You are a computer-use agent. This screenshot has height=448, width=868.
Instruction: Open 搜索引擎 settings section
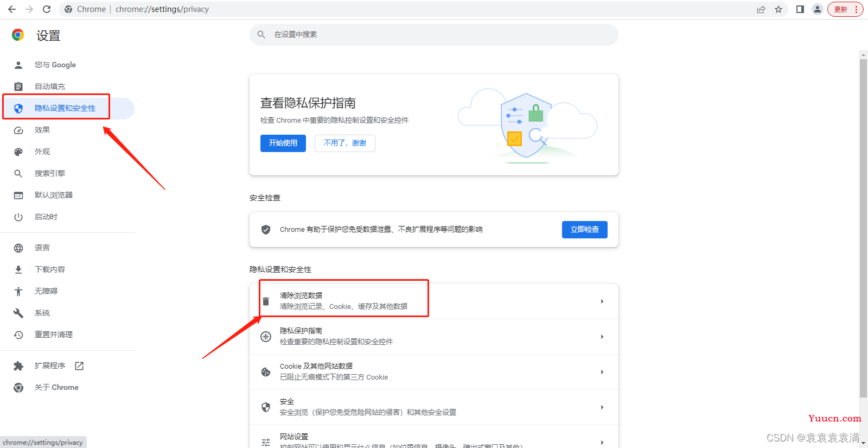[x=67, y=173]
